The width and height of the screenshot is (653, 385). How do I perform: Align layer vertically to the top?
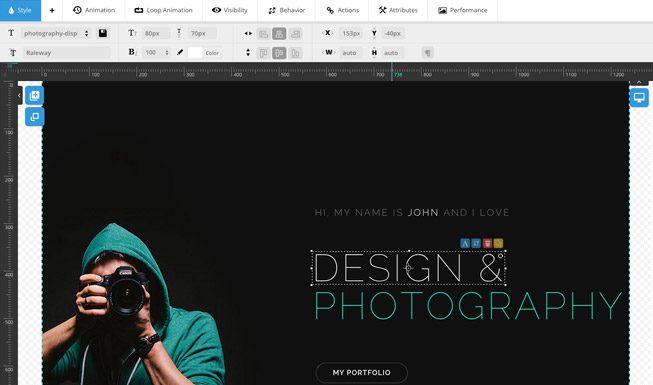263,53
